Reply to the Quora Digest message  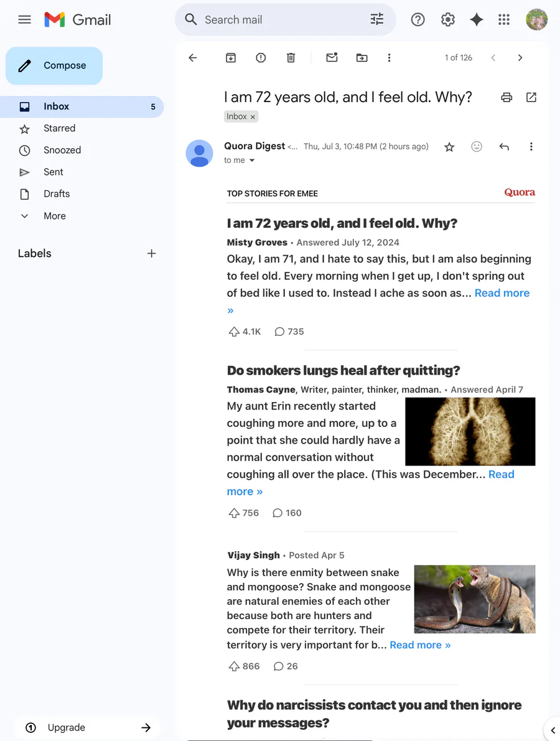click(504, 146)
